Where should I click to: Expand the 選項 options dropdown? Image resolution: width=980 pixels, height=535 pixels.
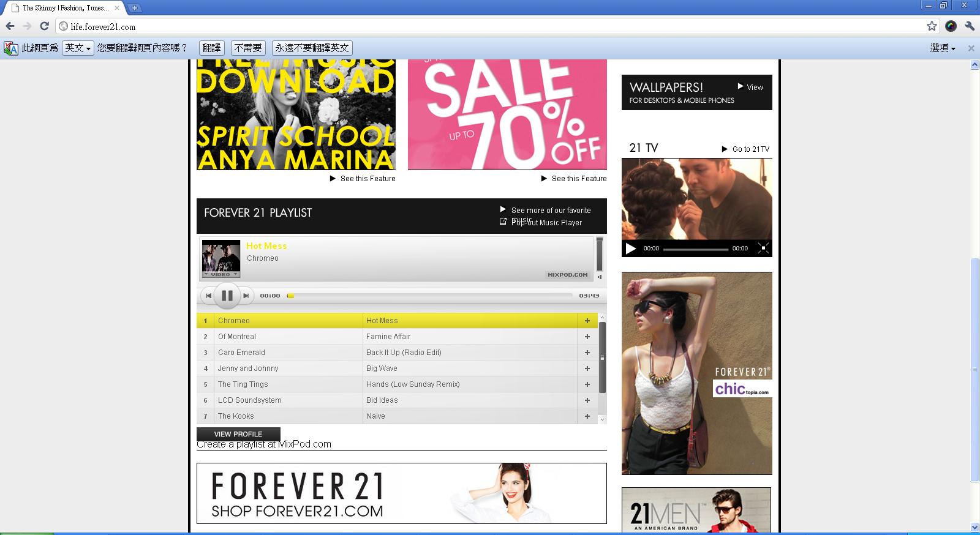tap(943, 48)
